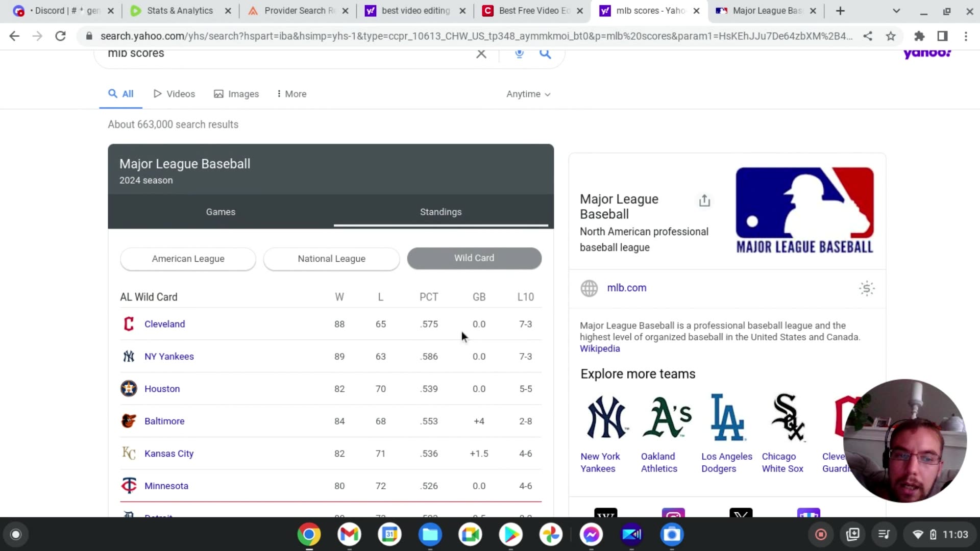Open Messenger from the shelf
The image size is (980, 551).
pyautogui.click(x=592, y=535)
